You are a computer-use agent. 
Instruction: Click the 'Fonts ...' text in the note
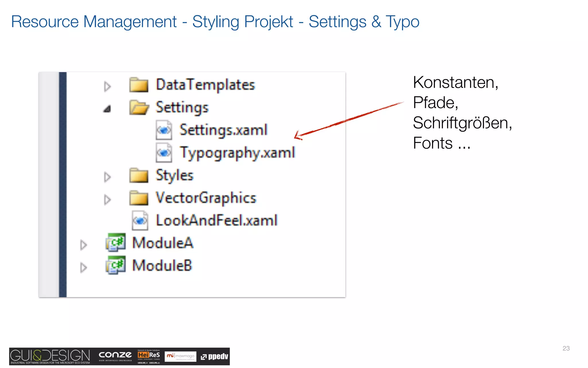tap(442, 143)
